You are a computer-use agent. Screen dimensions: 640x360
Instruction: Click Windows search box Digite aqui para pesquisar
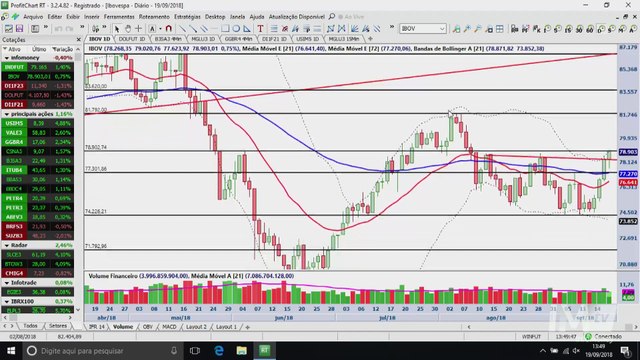click(x=104, y=351)
